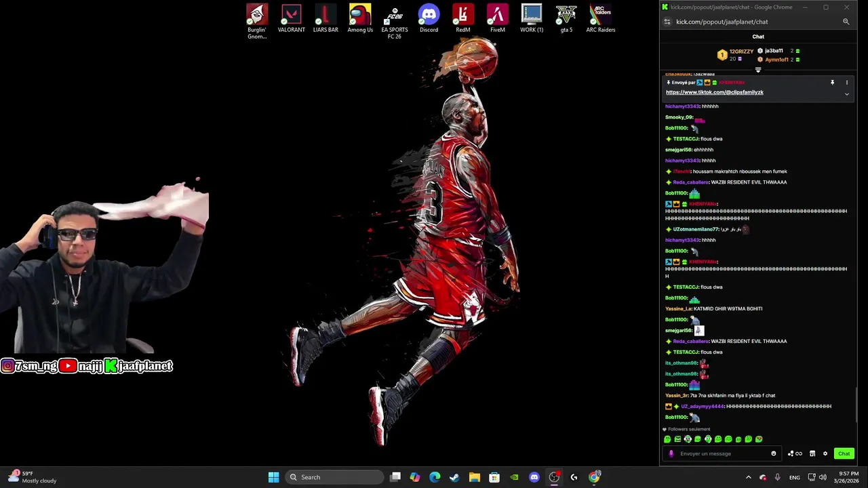Open the channel points infinity icon
Viewport: 868px width, 488px height.
(x=795, y=453)
